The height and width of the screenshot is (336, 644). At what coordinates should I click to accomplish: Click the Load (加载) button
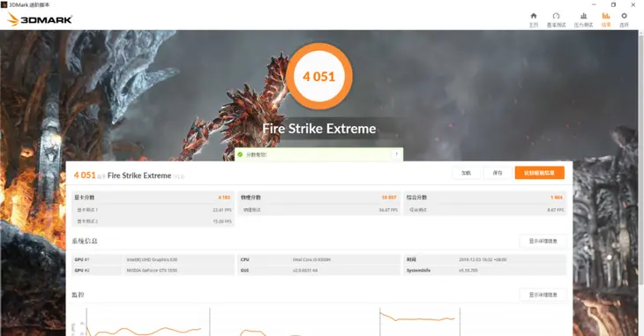pos(466,173)
